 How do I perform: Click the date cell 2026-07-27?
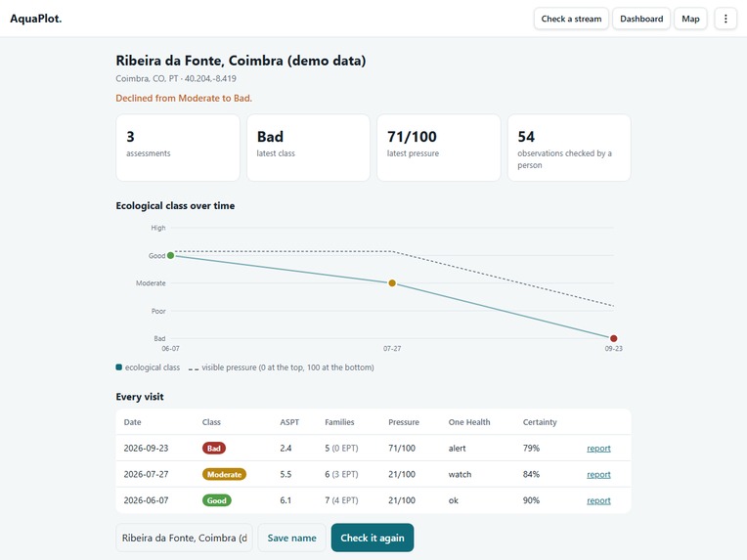(147, 474)
